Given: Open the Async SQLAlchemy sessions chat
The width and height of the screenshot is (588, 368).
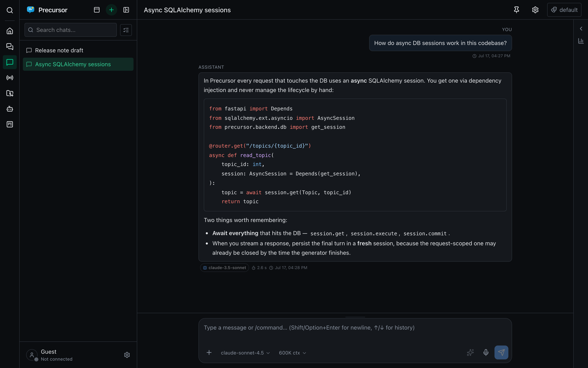Looking at the screenshot, I should 78,64.
